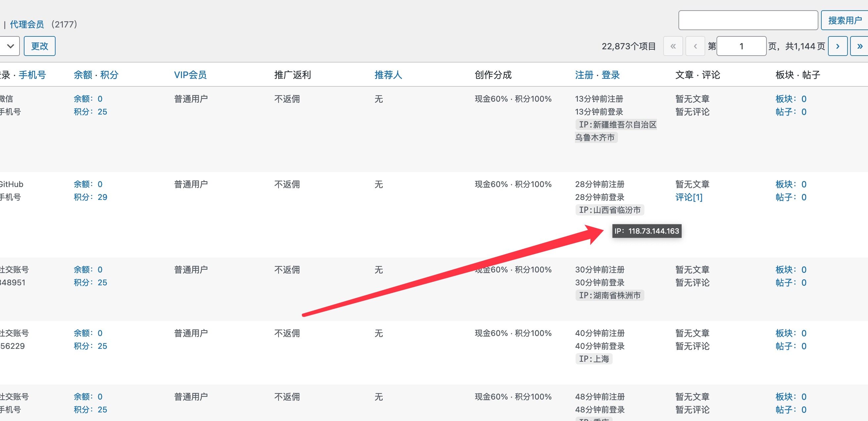Sort by 积分 column header
The image size is (868, 421).
pyautogui.click(x=109, y=75)
